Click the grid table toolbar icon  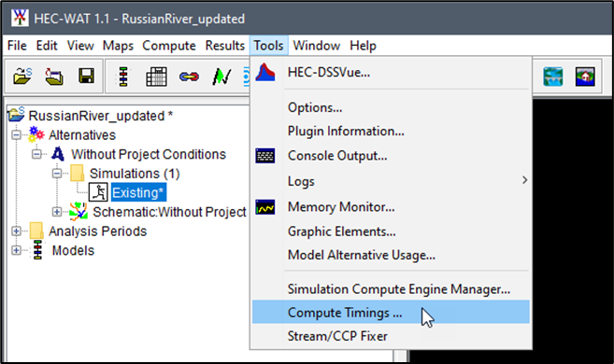(x=156, y=77)
